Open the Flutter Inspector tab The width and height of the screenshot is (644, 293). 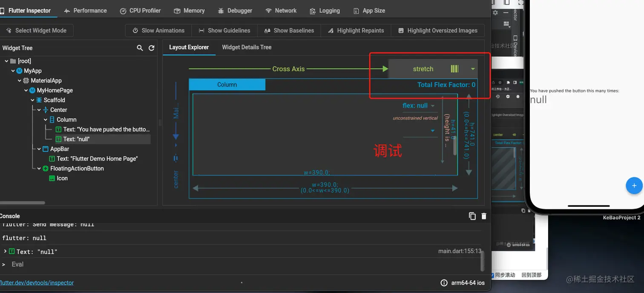coord(26,11)
